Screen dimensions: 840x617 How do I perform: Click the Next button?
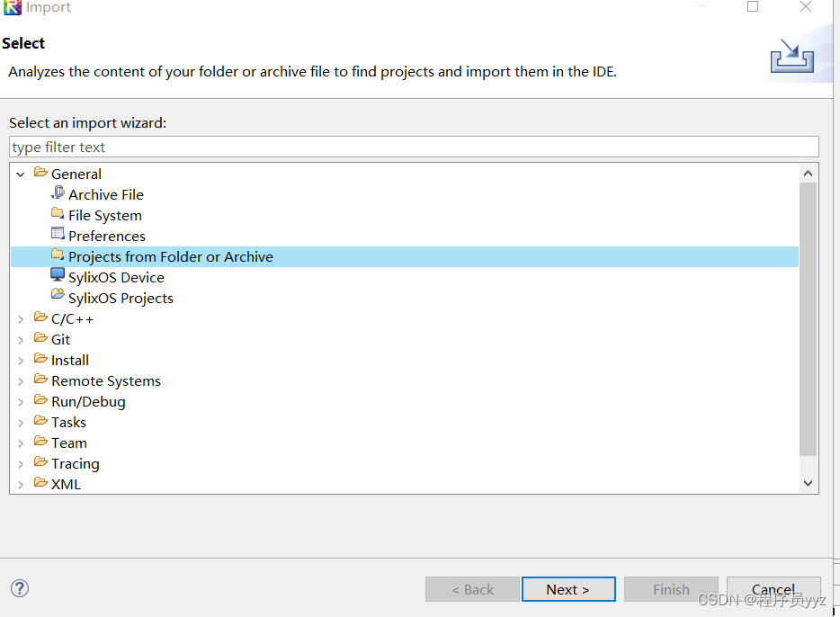pos(568,589)
